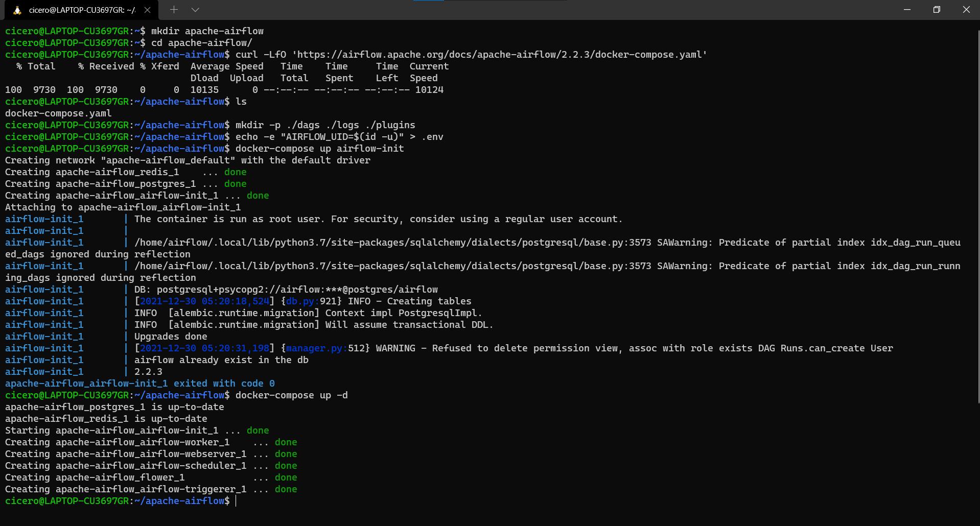Click '10135' average download speed value
The height and width of the screenshot is (526, 980).
[x=204, y=90]
